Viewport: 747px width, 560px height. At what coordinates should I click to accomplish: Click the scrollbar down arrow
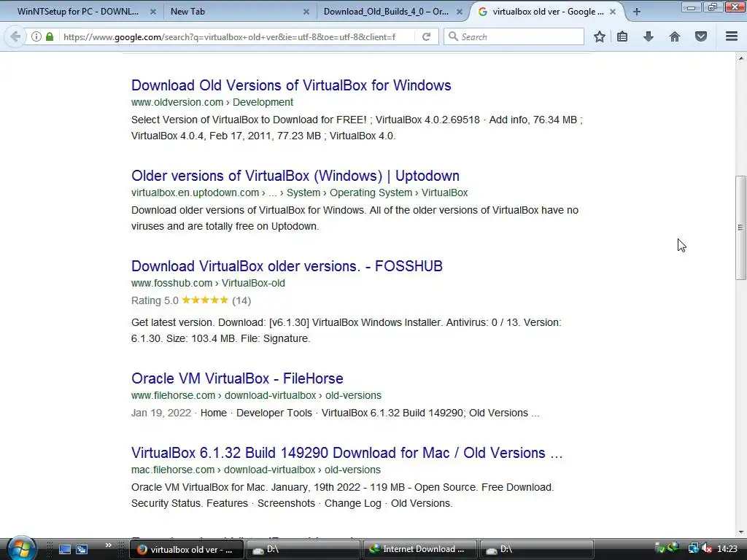click(740, 532)
